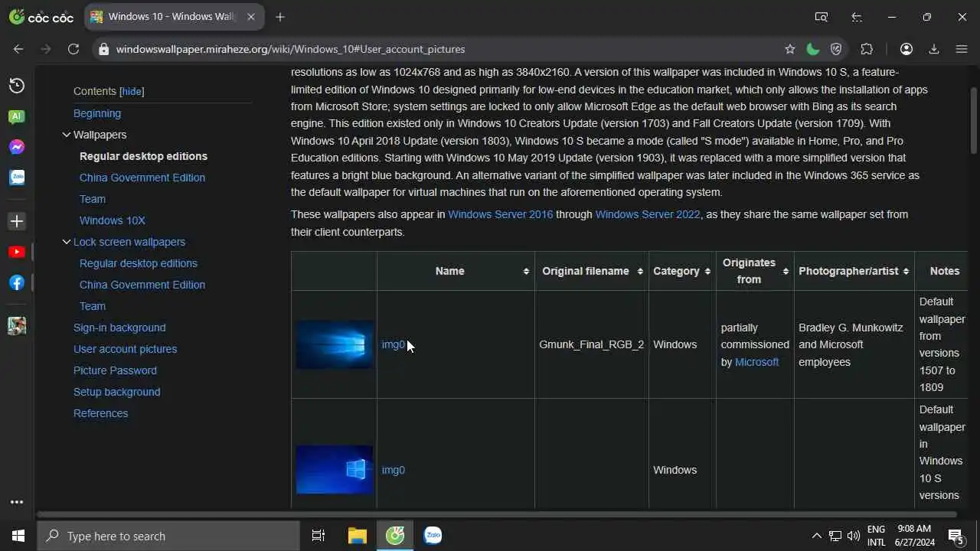This screenshot has width=980, height=551.
Task: Click the tab search icon in title bar
Action: point(822,17)
